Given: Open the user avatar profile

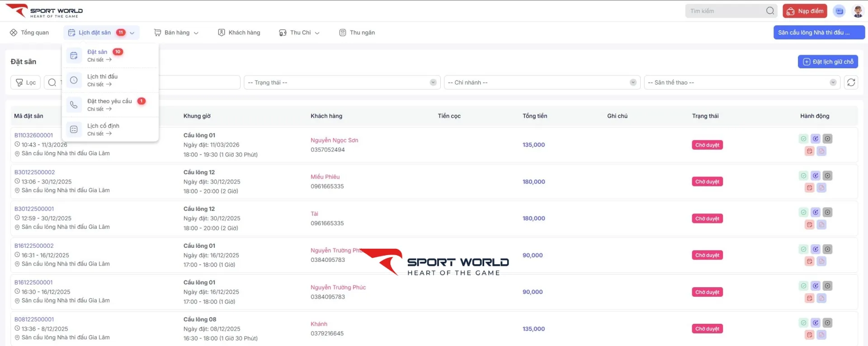Looking at the screenshot, I should coord(858,11).
